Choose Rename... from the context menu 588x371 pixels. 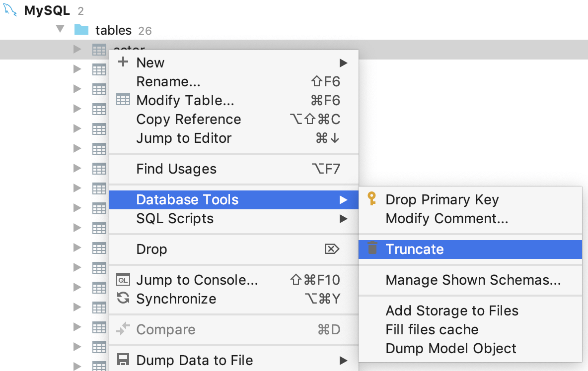233,82
